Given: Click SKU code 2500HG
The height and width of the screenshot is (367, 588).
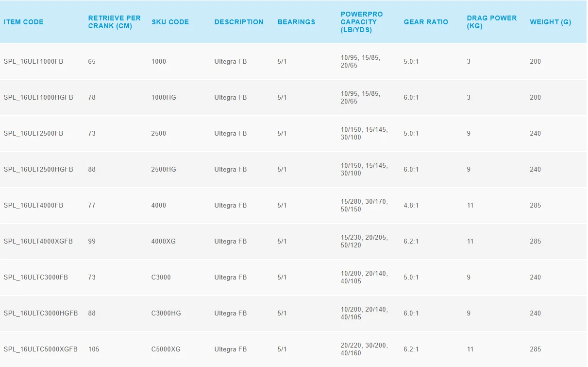Looking at the screenshot, I should coord(164,169).
